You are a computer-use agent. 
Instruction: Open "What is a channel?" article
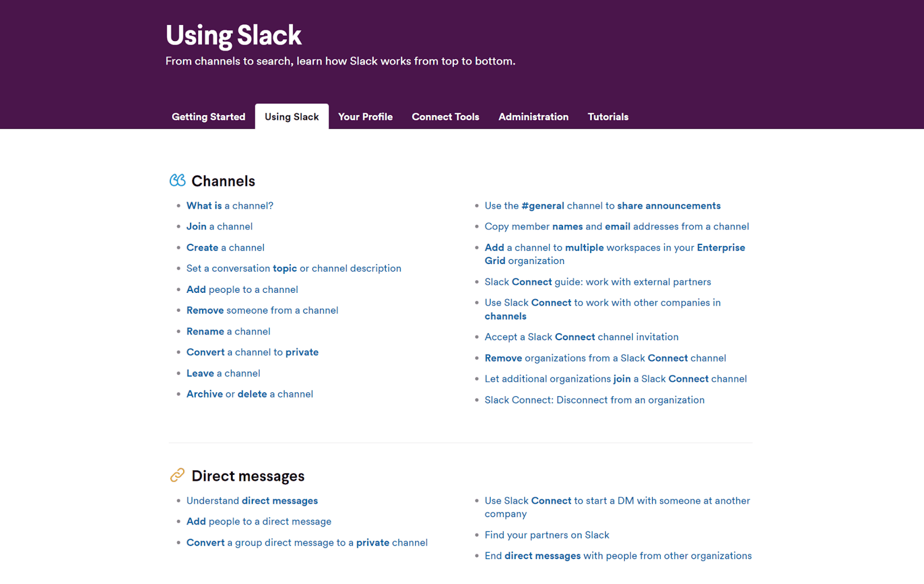[x=230, y=206]
